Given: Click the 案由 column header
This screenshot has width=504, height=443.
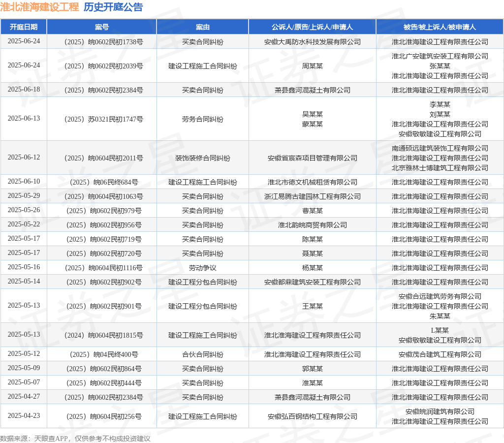Looking at the screenshot, I should tap(202, 27).
